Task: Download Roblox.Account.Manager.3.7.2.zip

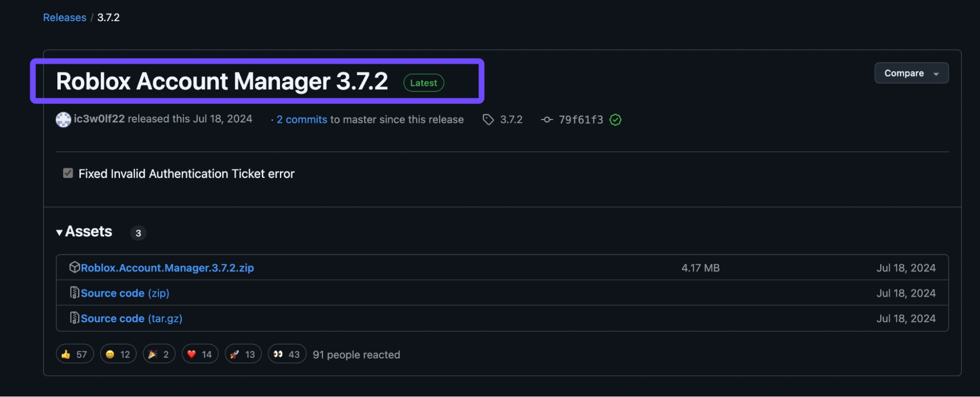Action: (x=167, y=268)
